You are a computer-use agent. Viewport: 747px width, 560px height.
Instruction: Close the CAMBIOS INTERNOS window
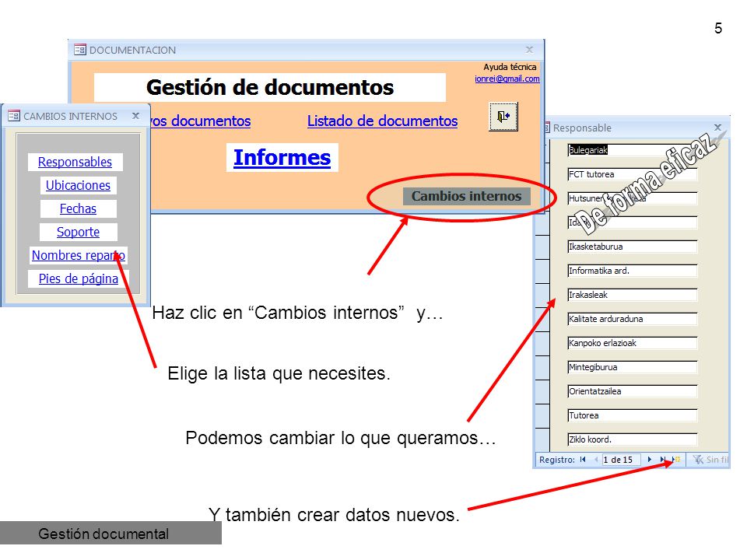click(x=135, y=116)
